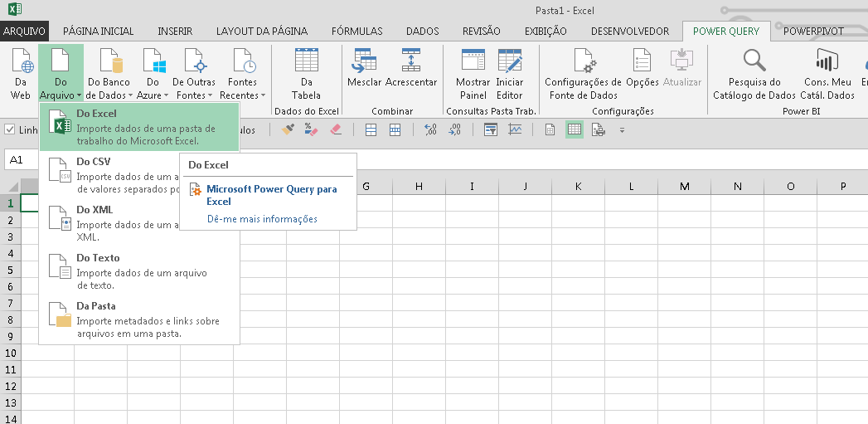Open the ARQUIVO tab

(24, 31)
